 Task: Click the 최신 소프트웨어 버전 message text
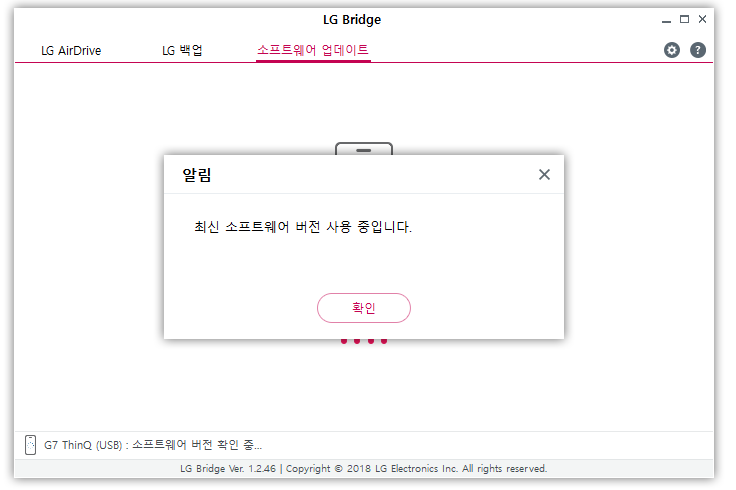tap(303, 227)
